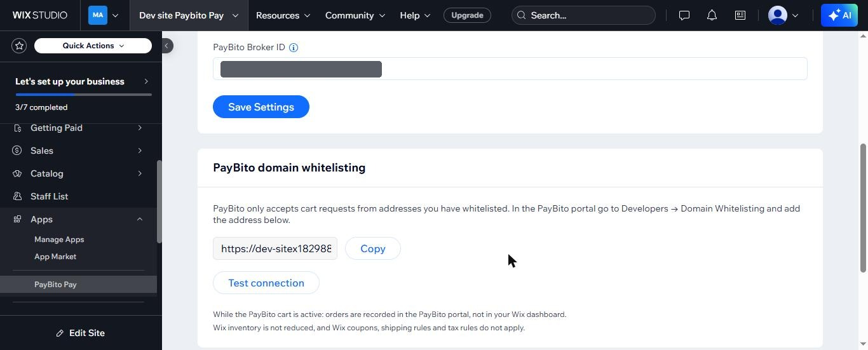
Task: Collapse the Apps section chevron
Action: 140,219
